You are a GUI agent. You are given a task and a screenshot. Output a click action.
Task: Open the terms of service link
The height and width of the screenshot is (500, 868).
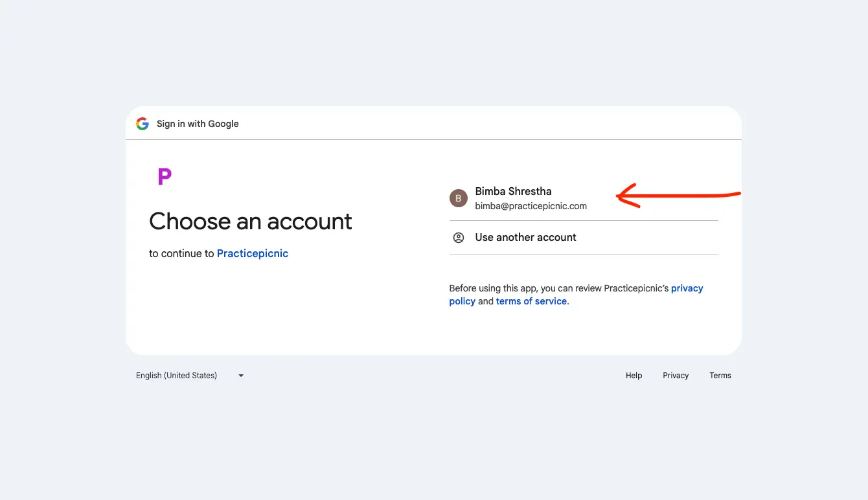coord(531,301)
